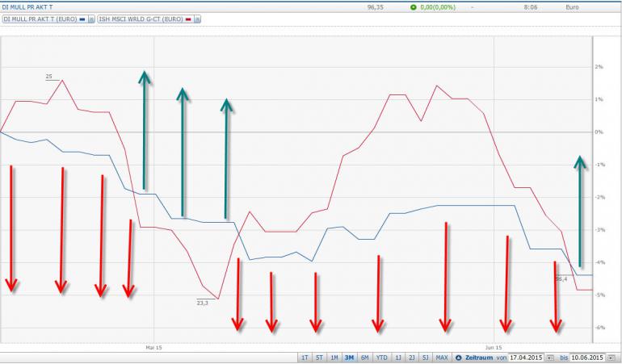Select the active 3M range
The image size is (622, 364).
[350, 358]
